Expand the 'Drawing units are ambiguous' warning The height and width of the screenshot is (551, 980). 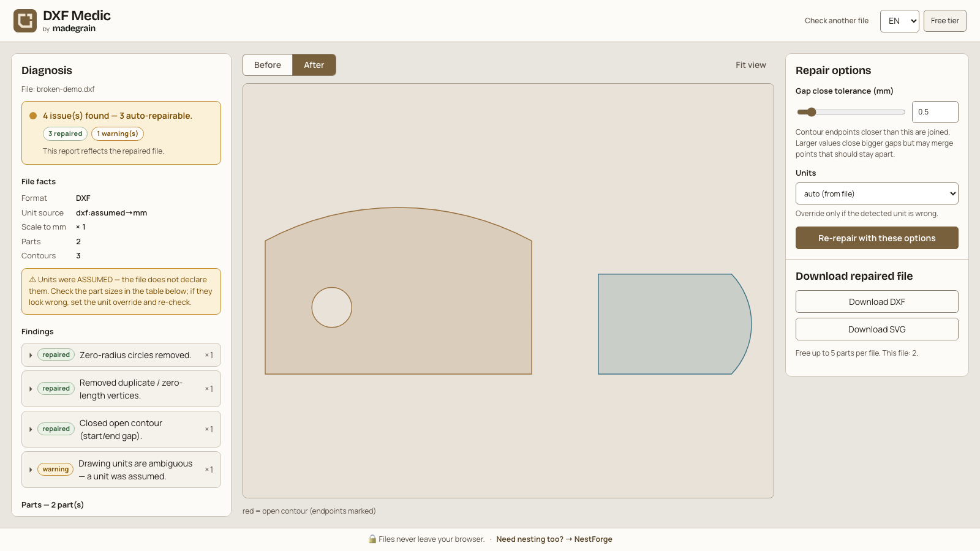[121, 470]
